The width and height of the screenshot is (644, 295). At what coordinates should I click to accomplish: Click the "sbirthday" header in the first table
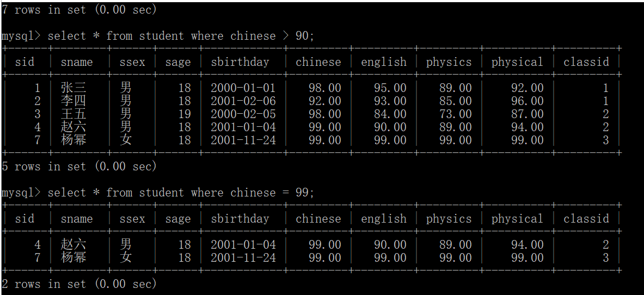(x=240, y=62)
